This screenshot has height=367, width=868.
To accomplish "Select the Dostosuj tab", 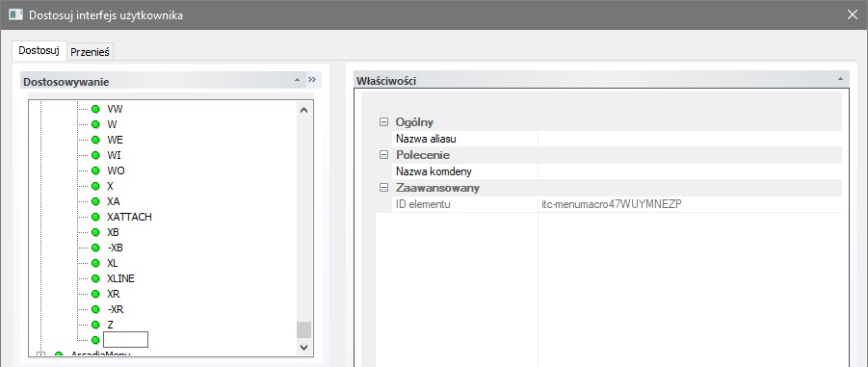I will click(x=39, y=50).
